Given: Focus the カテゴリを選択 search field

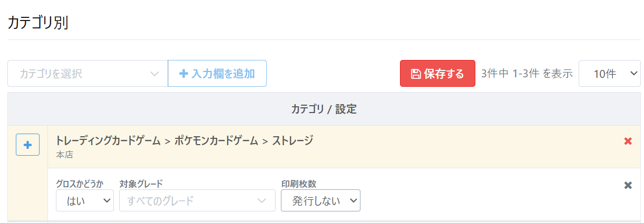Looking at the screenshot, I should pos(79,74).
